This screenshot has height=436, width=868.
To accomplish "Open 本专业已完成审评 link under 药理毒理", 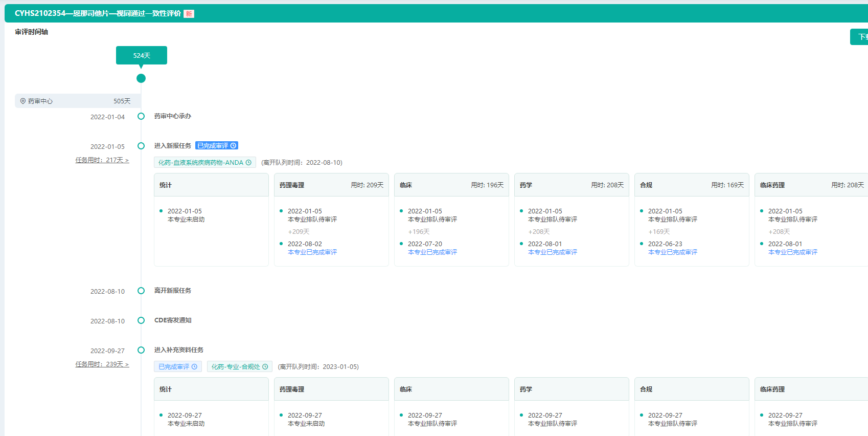I will [x=312, y=252].
